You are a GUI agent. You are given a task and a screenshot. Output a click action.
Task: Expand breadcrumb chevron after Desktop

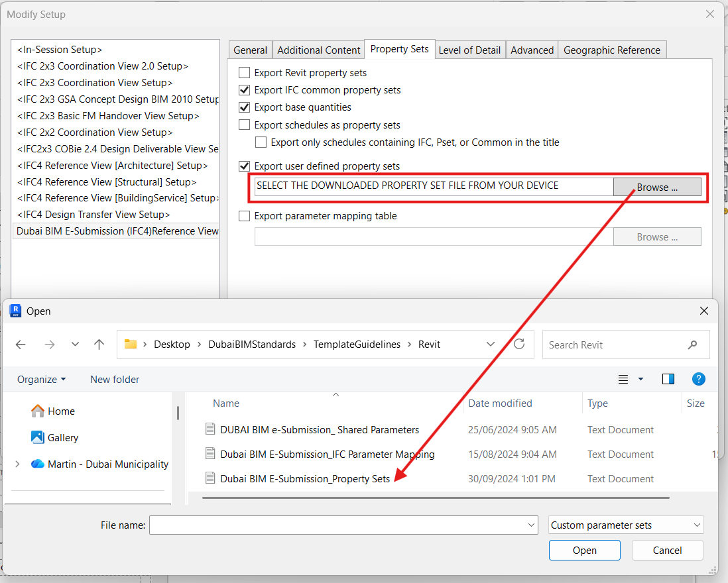pos(199,344)
